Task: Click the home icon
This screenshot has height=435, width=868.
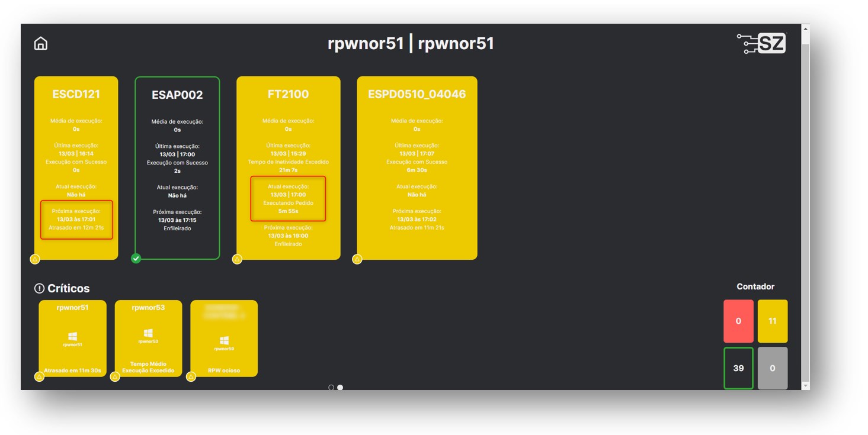Action: pos(41,44)
